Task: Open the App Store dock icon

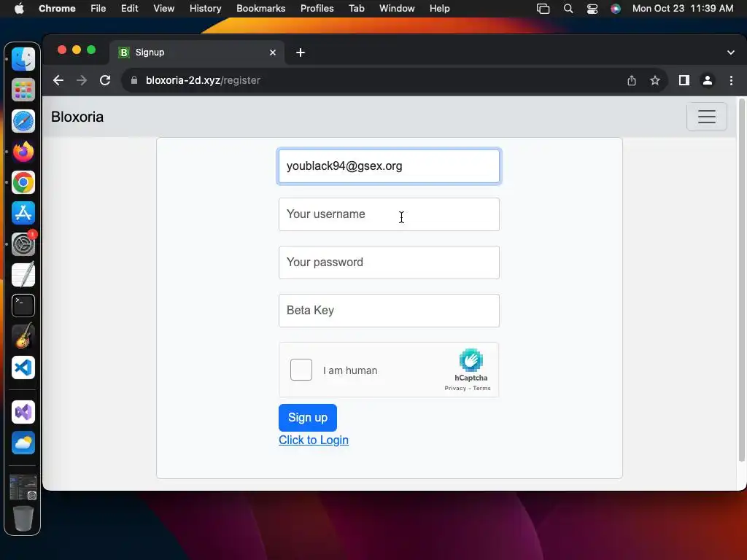Action: point(23,214)
